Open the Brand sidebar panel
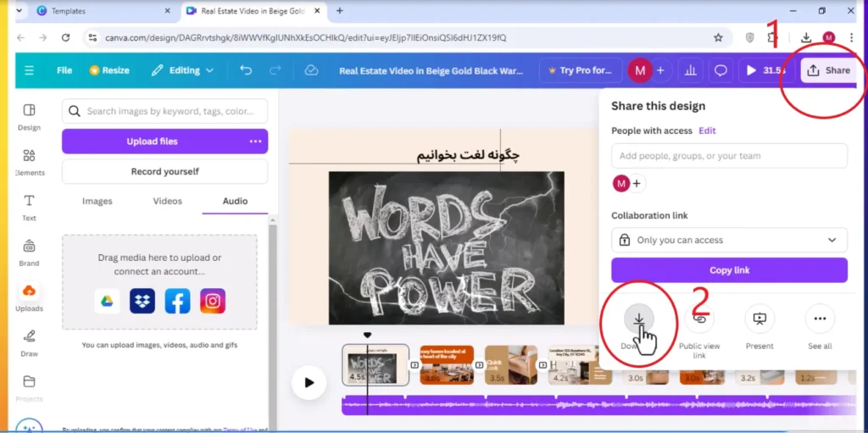This screenshot has width=868, height=433. click(29, 253)
